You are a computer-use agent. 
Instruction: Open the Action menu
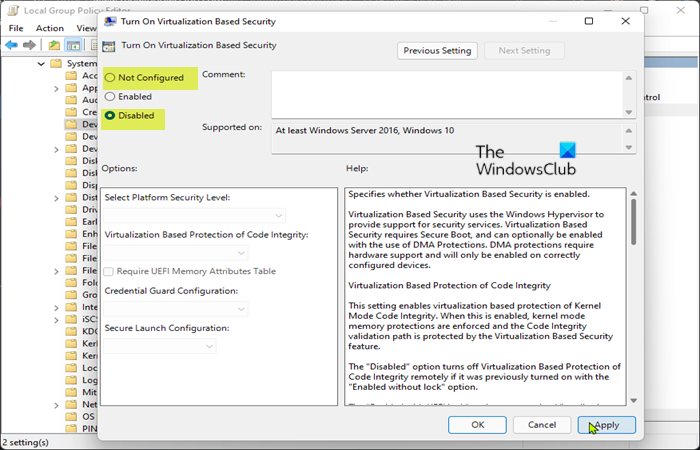coord(50,28)
